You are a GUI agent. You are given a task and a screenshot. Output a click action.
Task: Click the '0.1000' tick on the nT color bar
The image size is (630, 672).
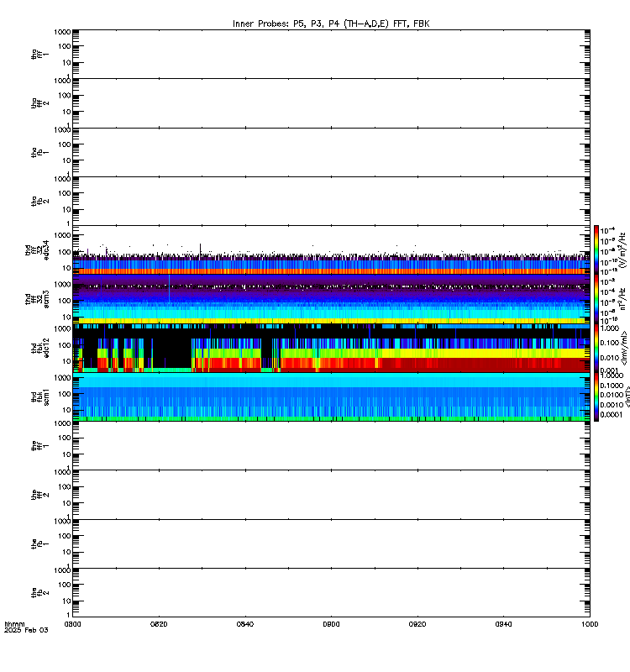(x=612, y=386)
